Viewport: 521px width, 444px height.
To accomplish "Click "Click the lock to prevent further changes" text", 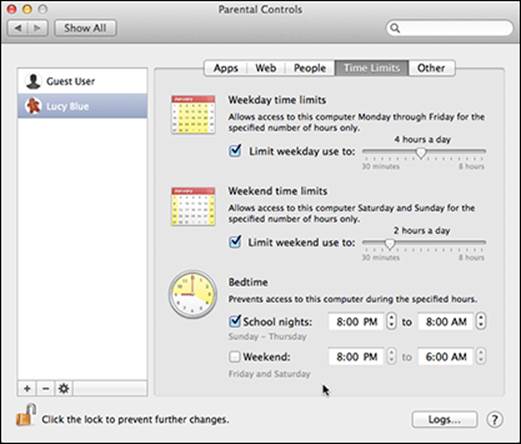I will [135, 419].
